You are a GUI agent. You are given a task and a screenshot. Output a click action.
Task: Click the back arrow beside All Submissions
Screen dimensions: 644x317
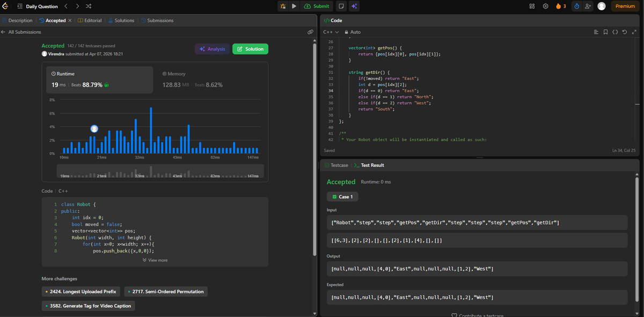(x=4, y=32)
